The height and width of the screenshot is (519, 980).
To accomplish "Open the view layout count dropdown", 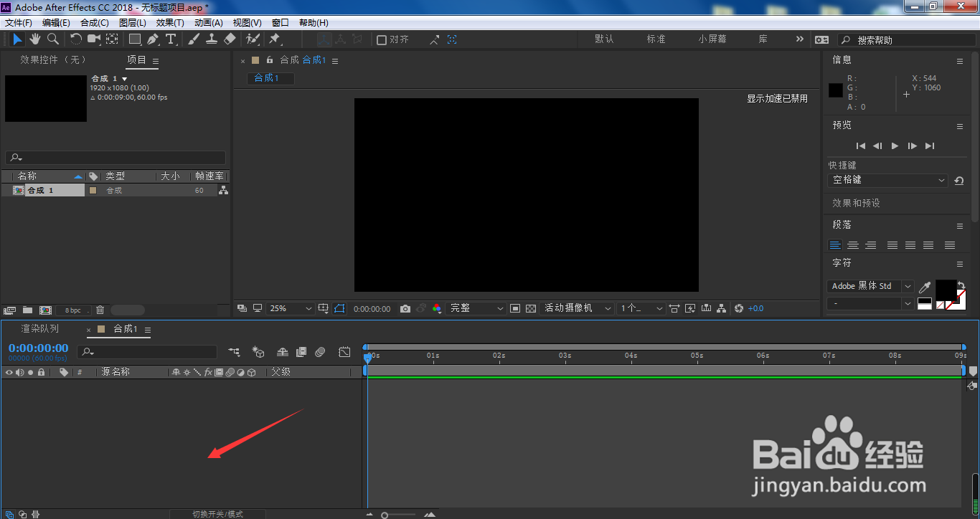I will [641, 308].
